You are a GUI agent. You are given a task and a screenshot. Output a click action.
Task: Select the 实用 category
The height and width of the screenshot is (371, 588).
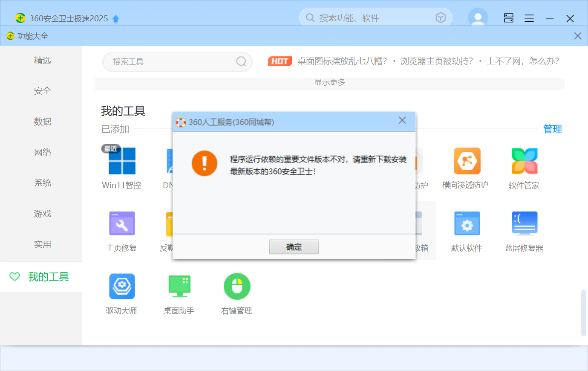tap(43, 244)
